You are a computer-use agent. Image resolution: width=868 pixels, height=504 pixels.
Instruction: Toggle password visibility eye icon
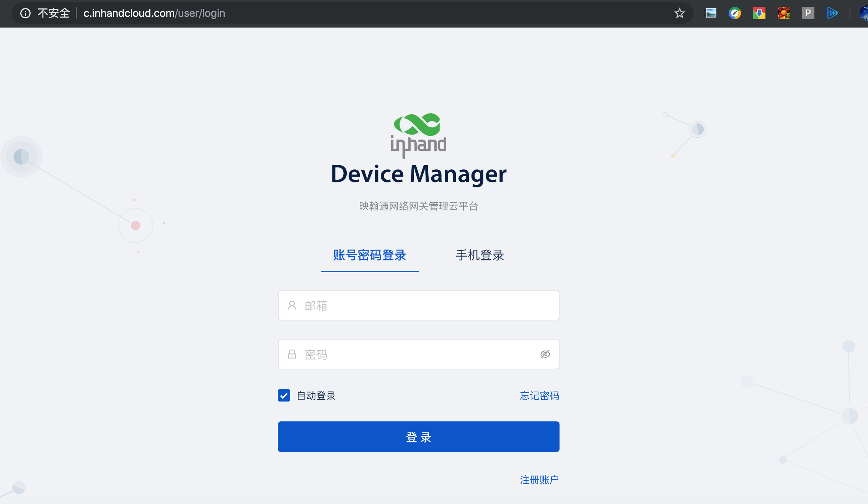(x=545, y=354)
